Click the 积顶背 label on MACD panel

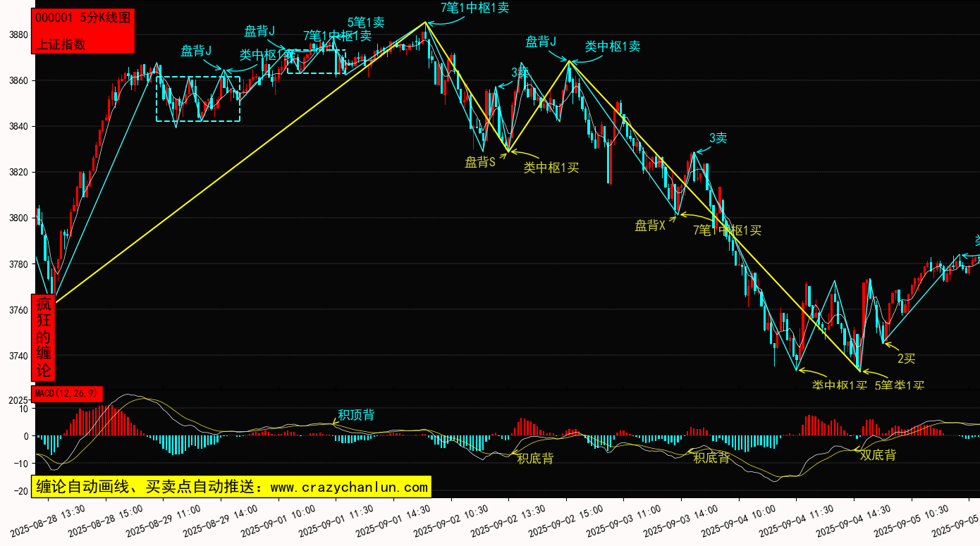point(356,415)
